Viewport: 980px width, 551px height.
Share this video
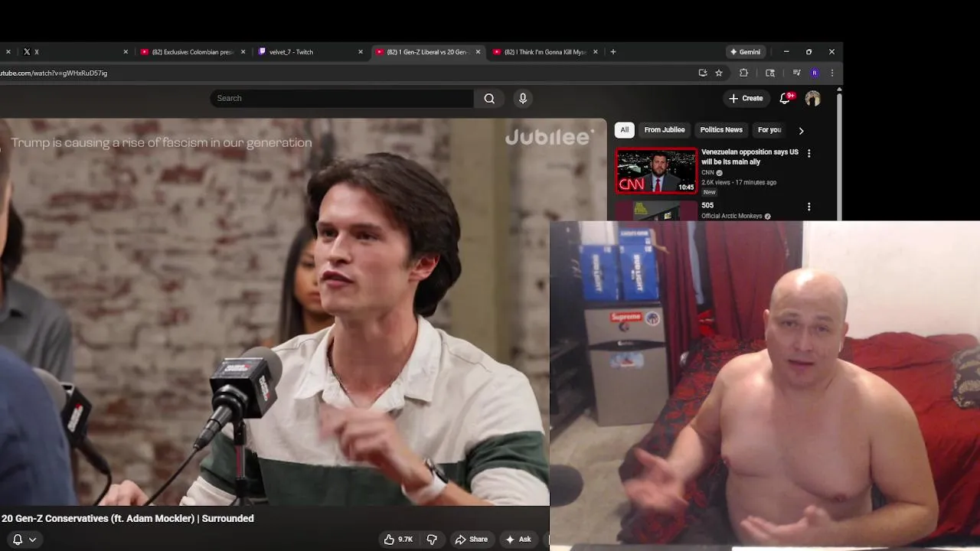(471, 540)
